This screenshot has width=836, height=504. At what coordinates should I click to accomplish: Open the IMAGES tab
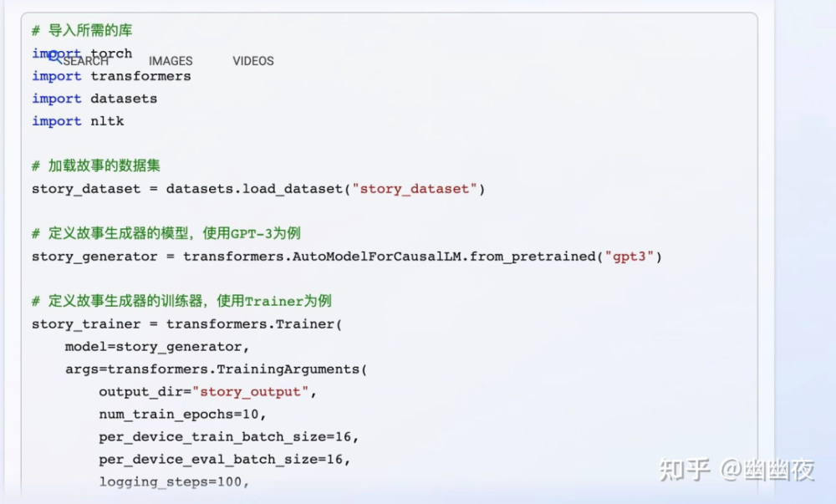171,61
